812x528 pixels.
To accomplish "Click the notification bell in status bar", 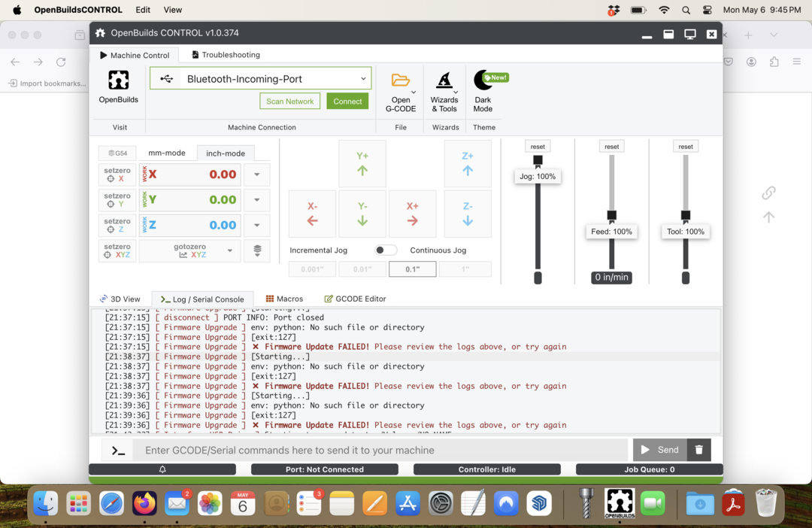I will pyautogui.click(x=162, y=469).
